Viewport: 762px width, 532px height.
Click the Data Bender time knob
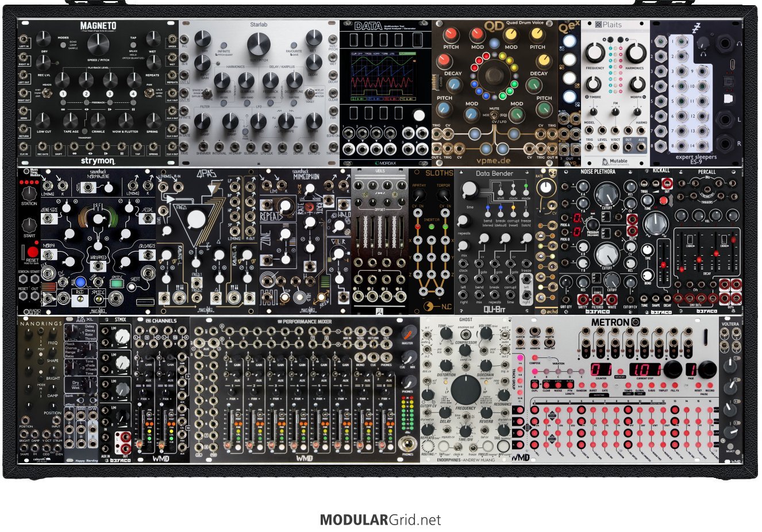pos(469,190)
